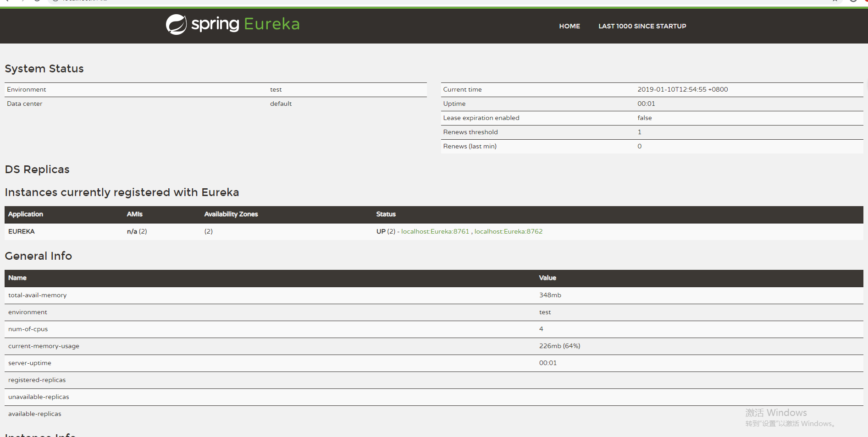Select the num-of-cpus row name
This screenshot has width=868, height=437.
click(28, 329)
